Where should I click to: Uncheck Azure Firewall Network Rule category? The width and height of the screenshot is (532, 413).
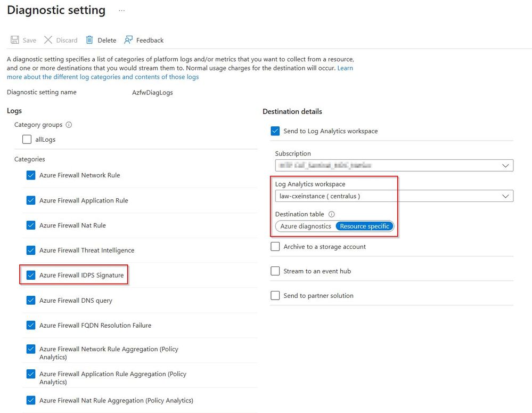click(31, 175)
